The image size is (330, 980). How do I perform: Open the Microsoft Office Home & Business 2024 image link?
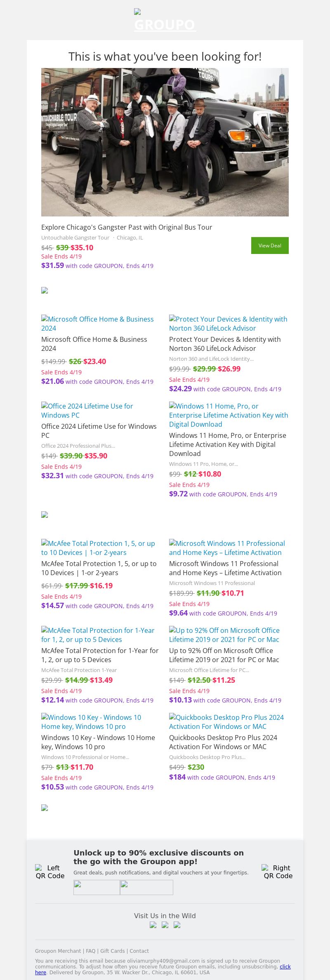coord(97,324)
